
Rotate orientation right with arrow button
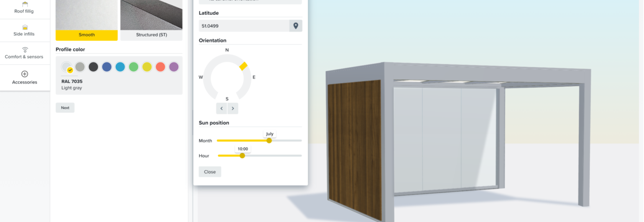click(233, 108)
